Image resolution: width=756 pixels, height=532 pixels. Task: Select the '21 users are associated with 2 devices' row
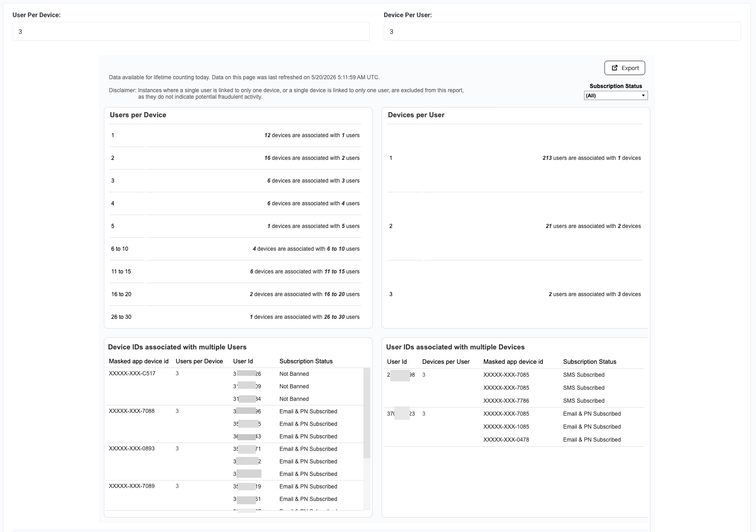click(515, 226)
